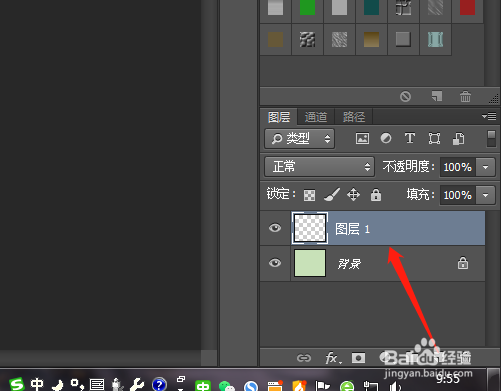This screenshot has width=501, height=391.
Task: Apply the gray beveled square style
Action: pos(403,39)
